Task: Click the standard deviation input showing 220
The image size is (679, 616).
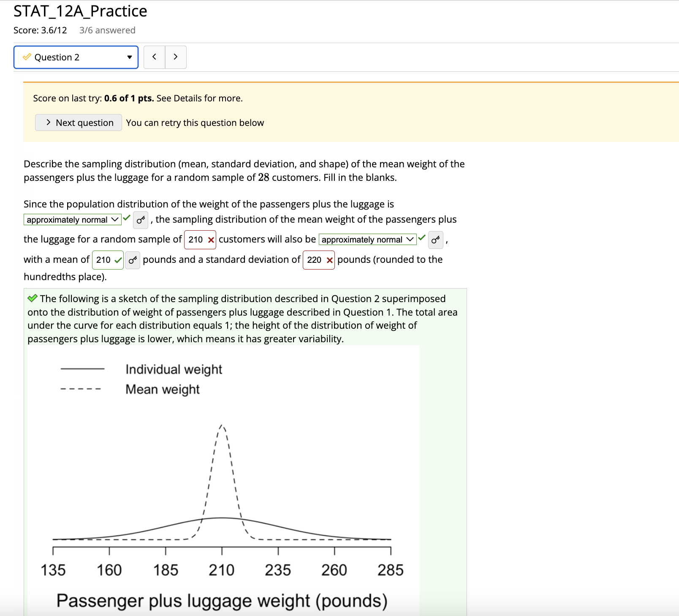Action: pos(314,260)
